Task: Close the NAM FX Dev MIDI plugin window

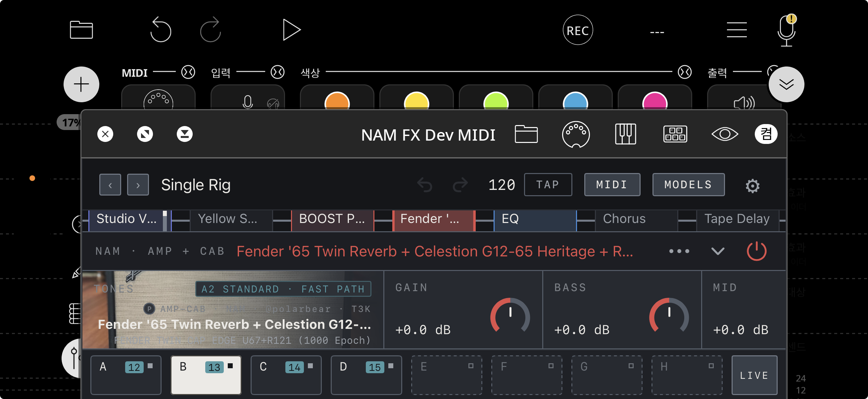Action: tap(105, 134)
